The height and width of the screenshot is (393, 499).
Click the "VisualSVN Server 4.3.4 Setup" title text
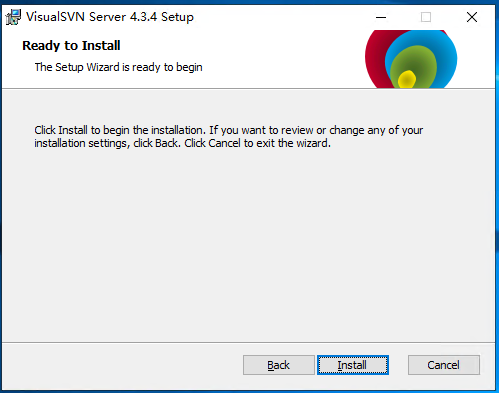(110, 17)
